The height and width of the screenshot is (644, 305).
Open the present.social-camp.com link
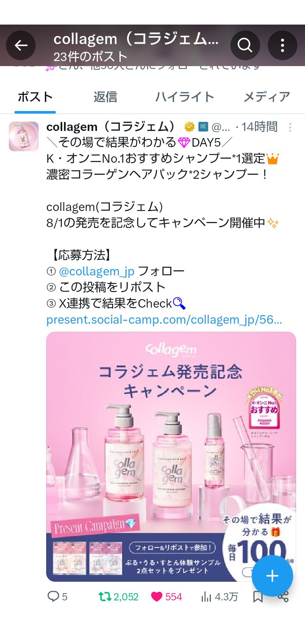(x=164, y=319)
